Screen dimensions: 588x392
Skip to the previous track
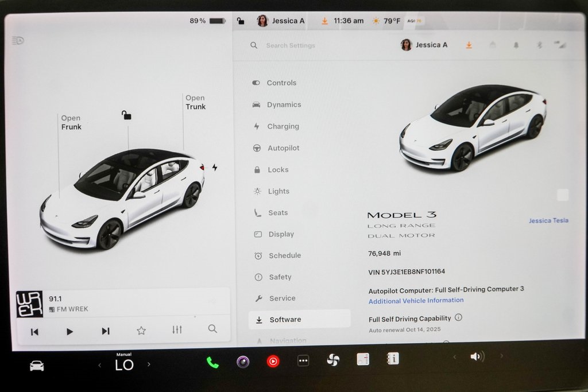34,332
